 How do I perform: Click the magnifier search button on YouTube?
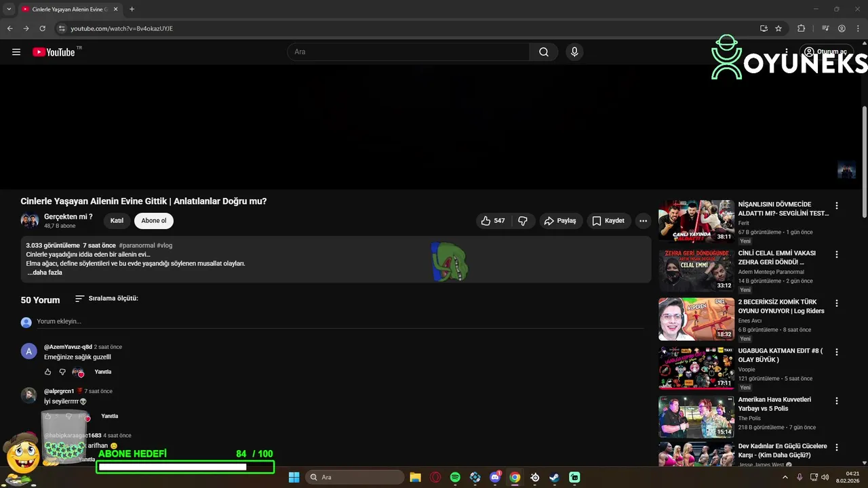[544, 52]
